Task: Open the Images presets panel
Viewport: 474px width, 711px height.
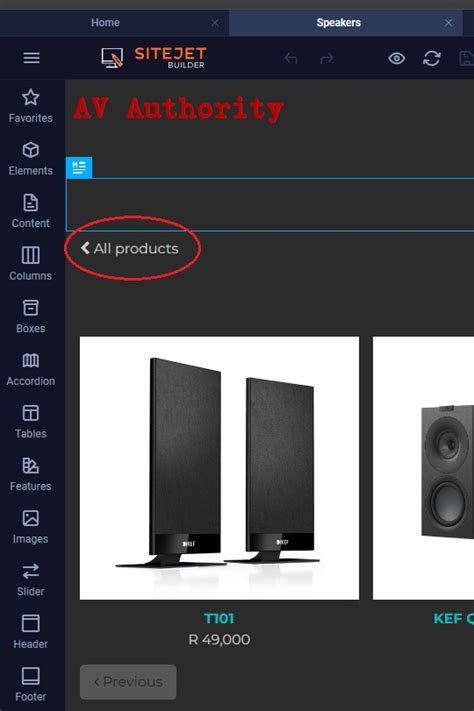Action: [x=30, y=527]
